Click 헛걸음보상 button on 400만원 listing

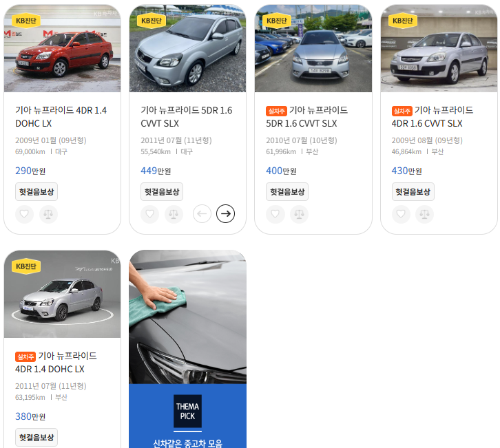pos(287,192)
